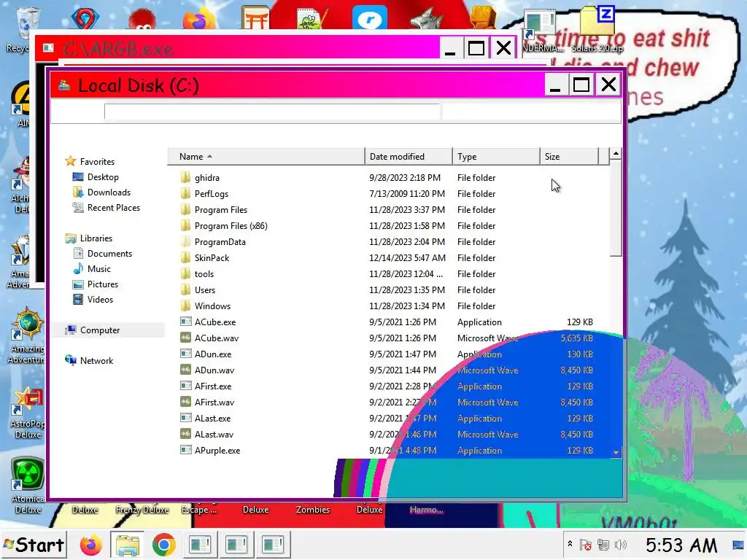Viewport: 747px width, 560px height.
Task: Select the ADun.exe application icon
Action: (x=186, y=354)
